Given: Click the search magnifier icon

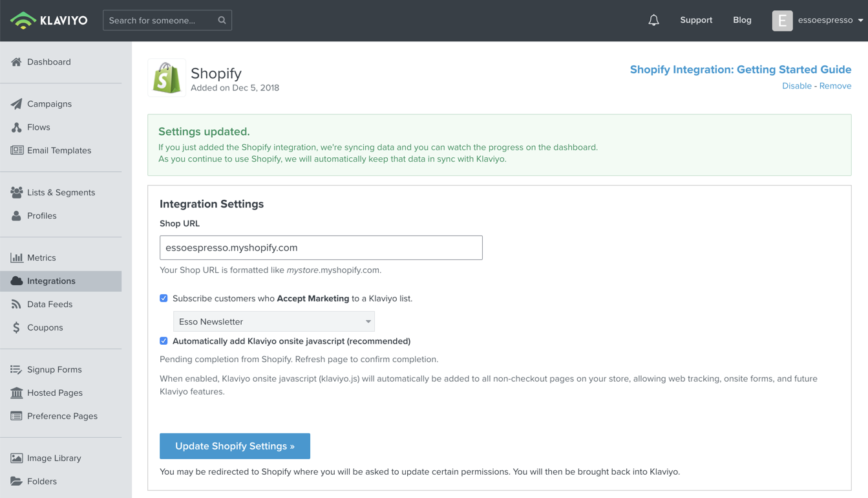Looking at the screenshot, I should point(222,20).
